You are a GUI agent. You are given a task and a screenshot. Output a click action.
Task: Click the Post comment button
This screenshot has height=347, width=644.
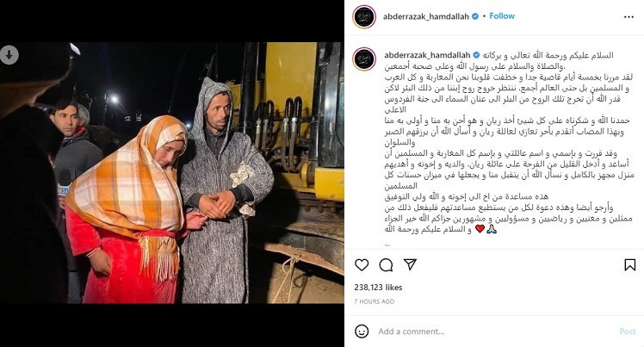627,332
